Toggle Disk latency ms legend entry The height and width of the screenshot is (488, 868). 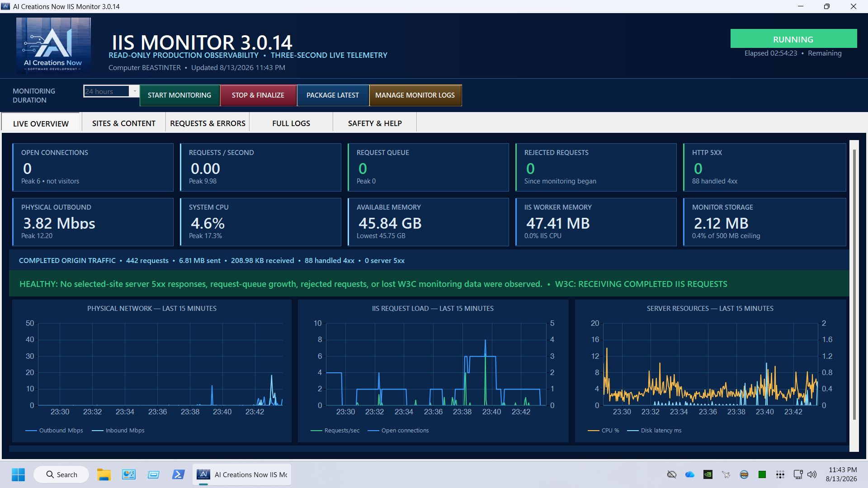click(654, 430)
